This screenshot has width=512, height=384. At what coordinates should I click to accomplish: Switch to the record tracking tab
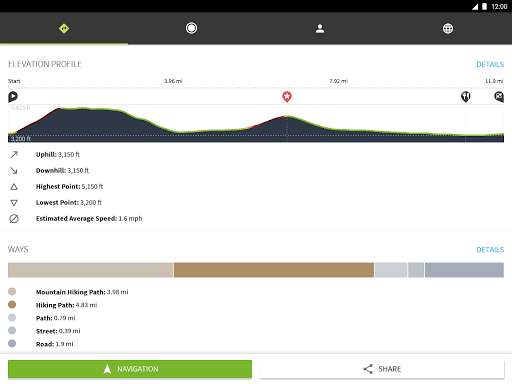click(191, 28)
